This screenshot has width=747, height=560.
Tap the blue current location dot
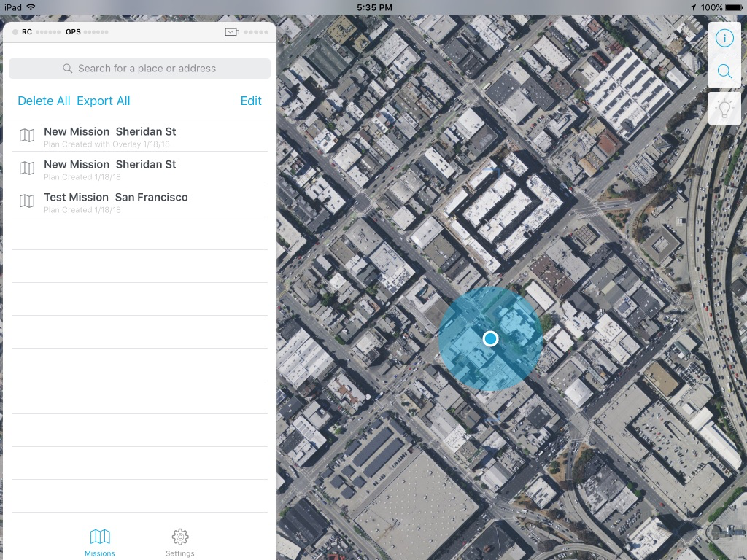tap(490, 338)
